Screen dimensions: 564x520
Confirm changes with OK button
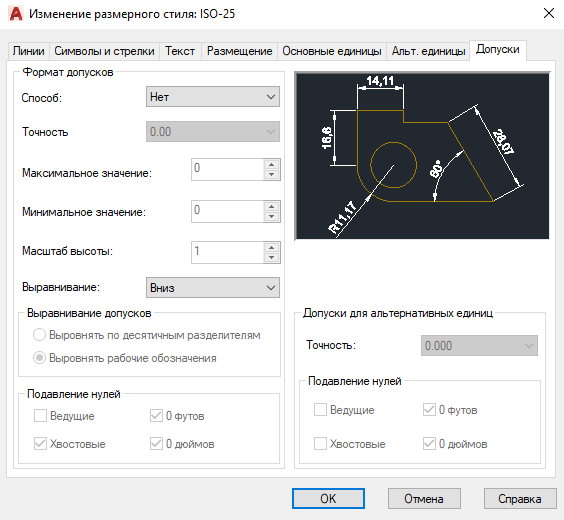tap(328, 498)
